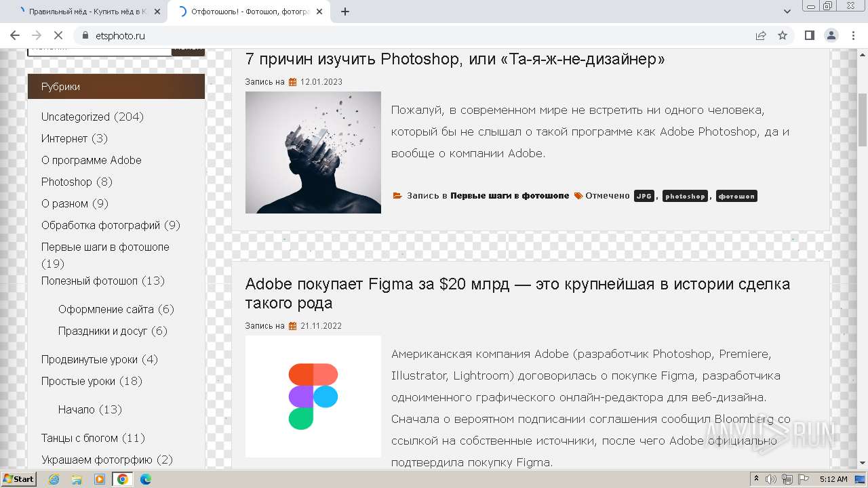Open the Танцы с блогом category
Image resolution: width=868 pixels, height=488 pixels.
pyautogui.click(x=79, y=438)
